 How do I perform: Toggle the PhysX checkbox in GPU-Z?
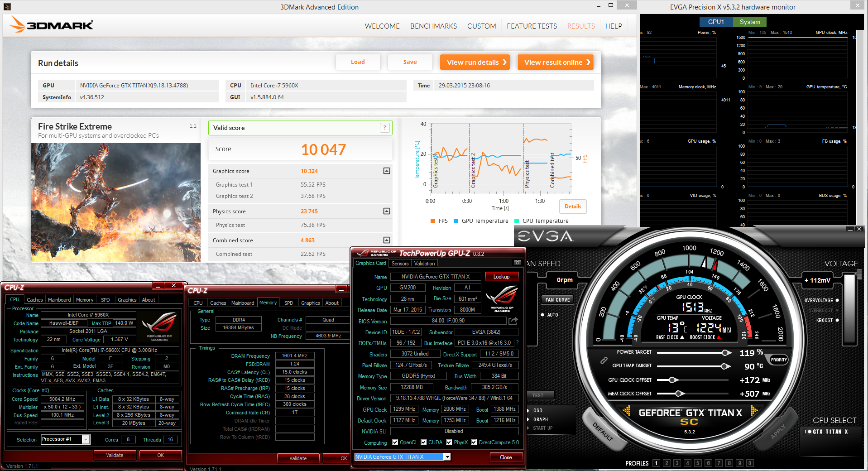[449, 442]
